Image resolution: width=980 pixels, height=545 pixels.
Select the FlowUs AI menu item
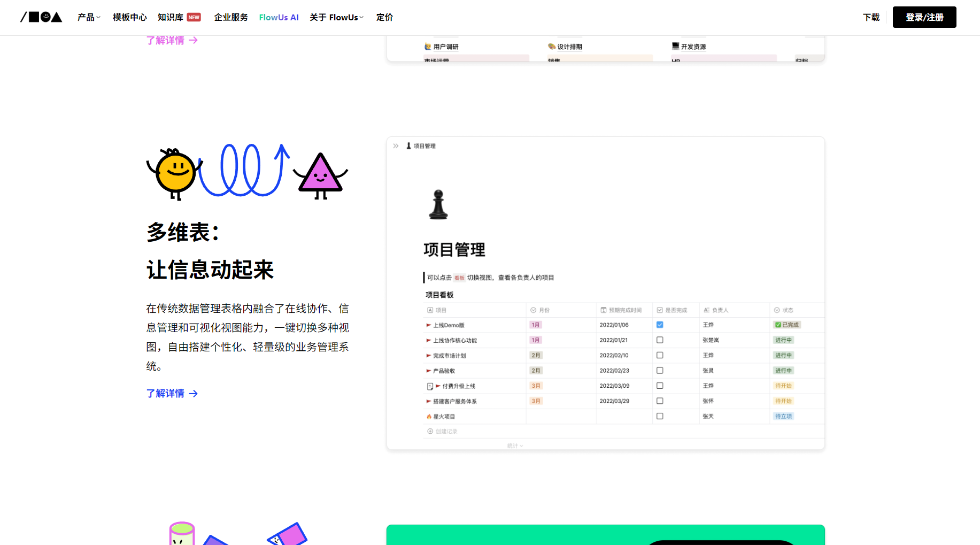(279, 17)
